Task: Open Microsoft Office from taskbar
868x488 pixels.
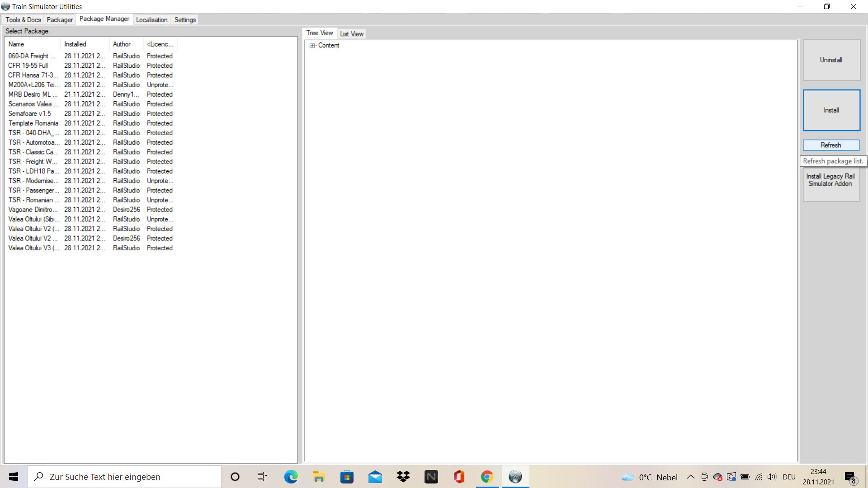Action: [459, 477]
